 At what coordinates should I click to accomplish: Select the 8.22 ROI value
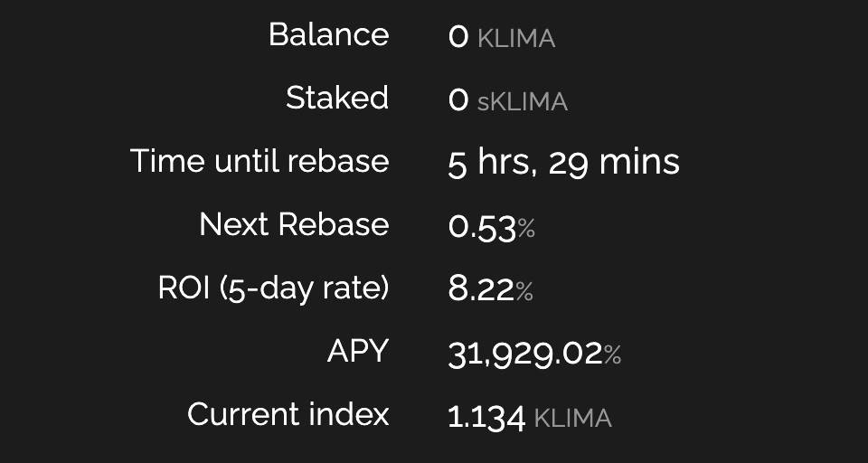tap(481, 290)
